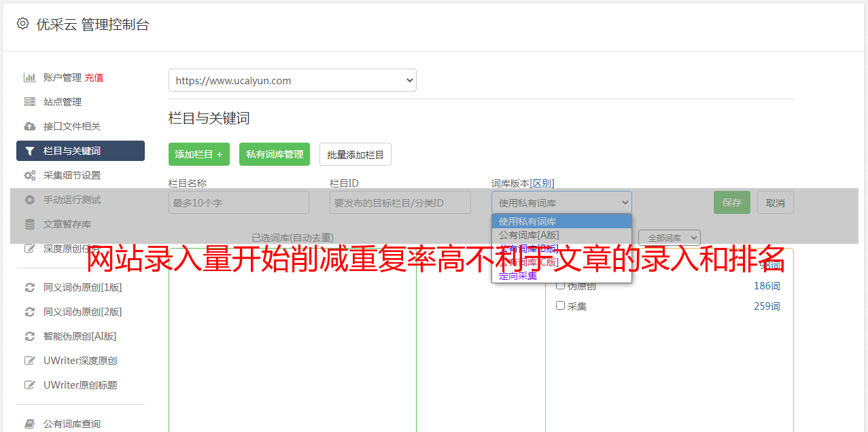Open 文章暂存库 in the sidebar
The width and height of the screenshot is (868, 432).
(x=67, y=224)
